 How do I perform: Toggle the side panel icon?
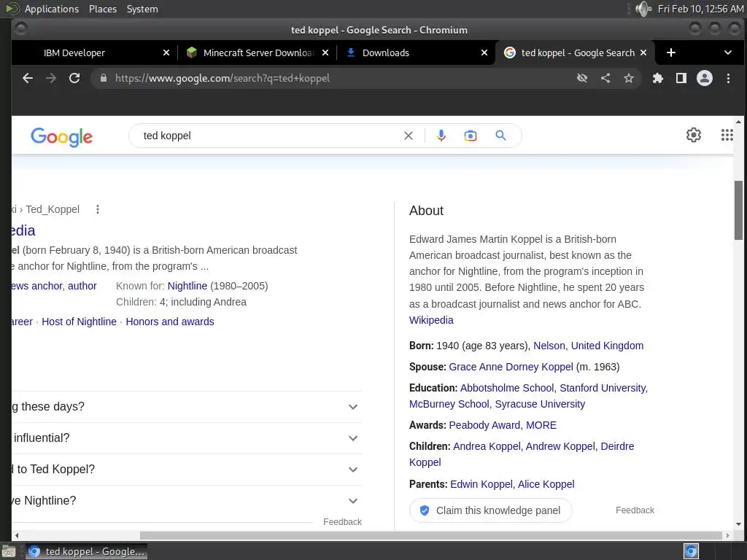click(681, 78)
